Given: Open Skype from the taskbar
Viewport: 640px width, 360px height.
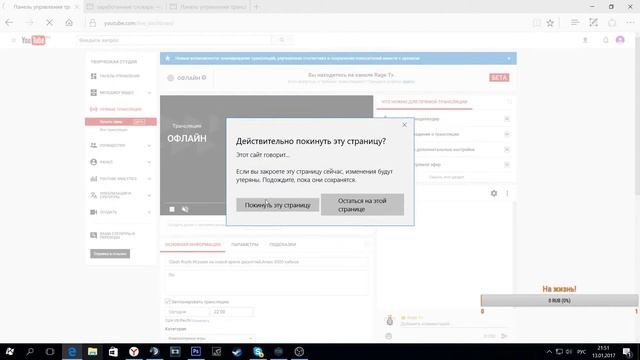Looking at the screenshot, I should tap(258, 351).
